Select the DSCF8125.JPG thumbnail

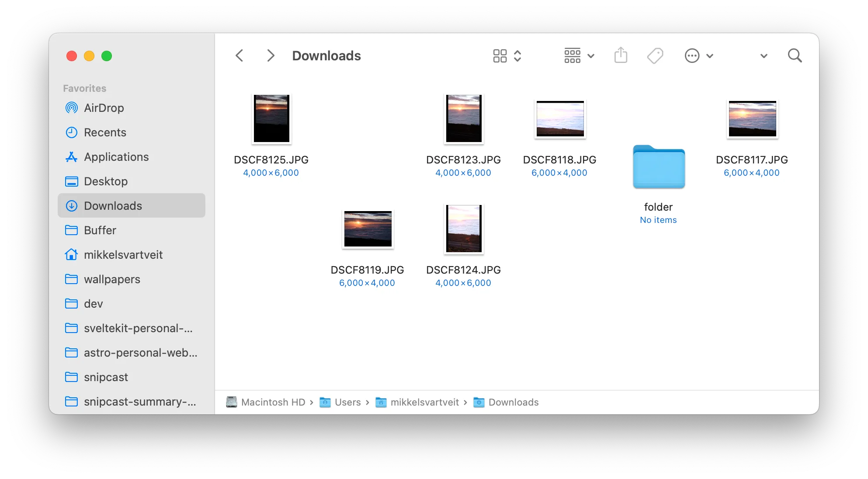pyautogui.click(x=271, y=118)
